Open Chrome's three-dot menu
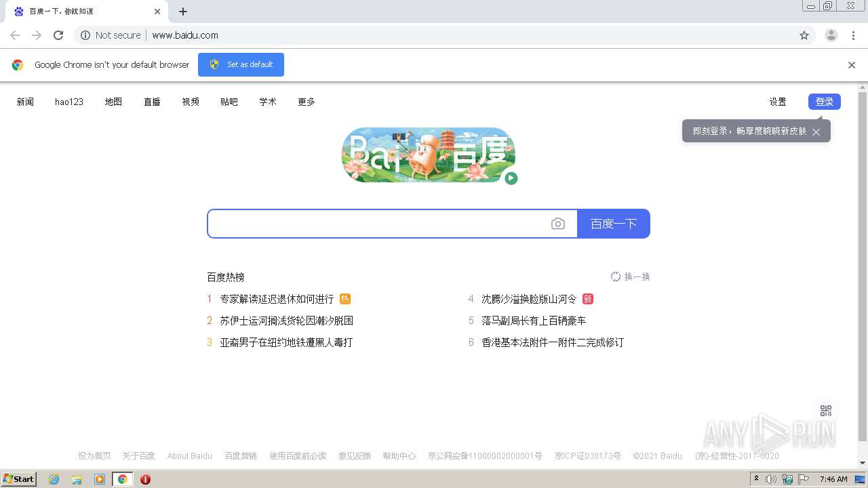The width and height of the screenshot is (868, 488). point(854,35)
